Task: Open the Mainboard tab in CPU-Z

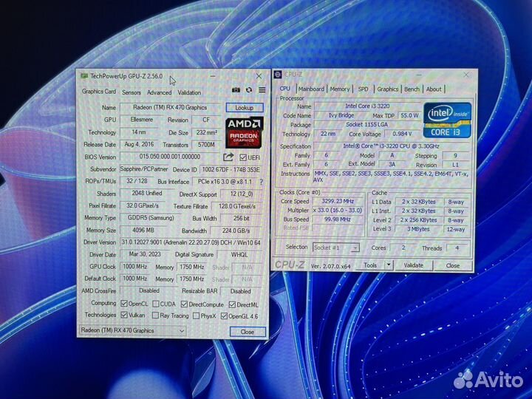Action: (x=311, y=89)
